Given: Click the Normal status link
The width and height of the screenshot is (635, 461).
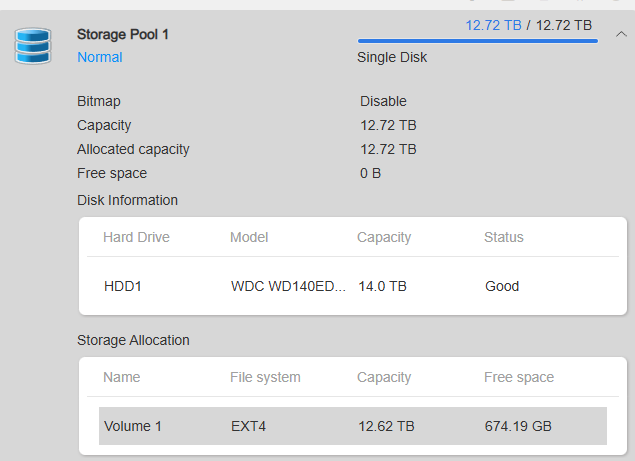Looking at the screenshot, I should (x=100, y=57).
